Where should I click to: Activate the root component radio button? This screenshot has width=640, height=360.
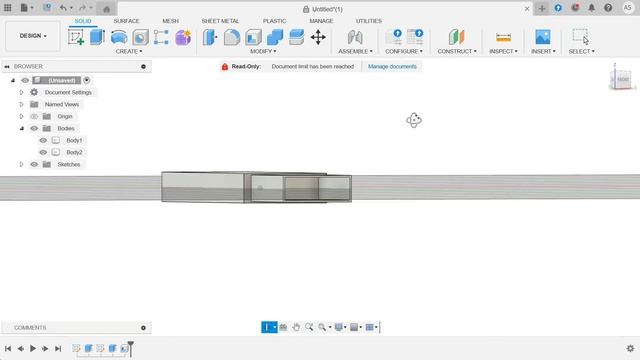87,80
